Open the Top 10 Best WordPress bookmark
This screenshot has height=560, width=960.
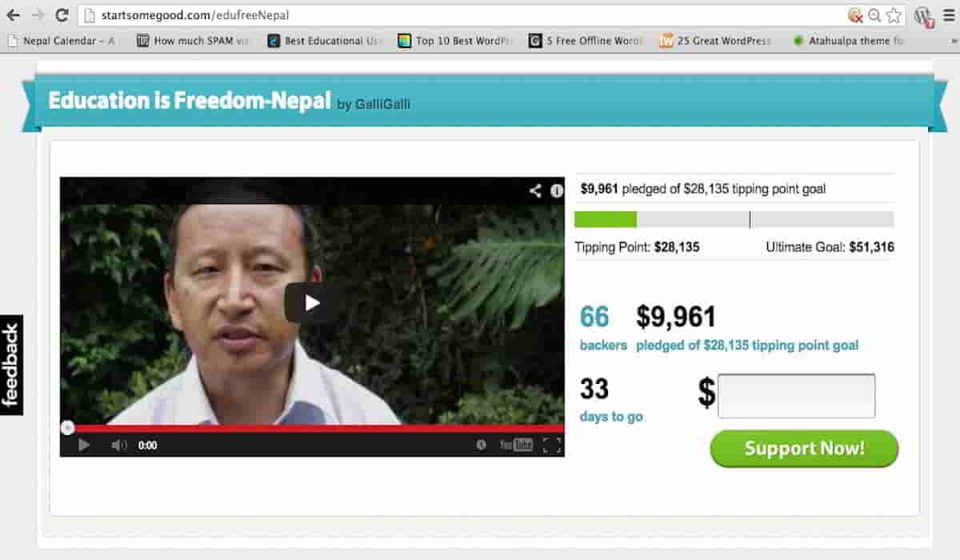(455, 41)
